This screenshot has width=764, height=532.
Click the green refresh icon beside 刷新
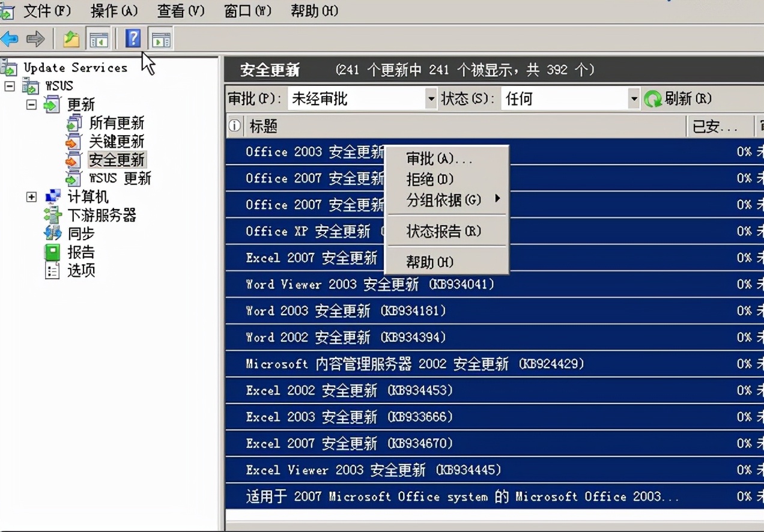pos(653,98)
